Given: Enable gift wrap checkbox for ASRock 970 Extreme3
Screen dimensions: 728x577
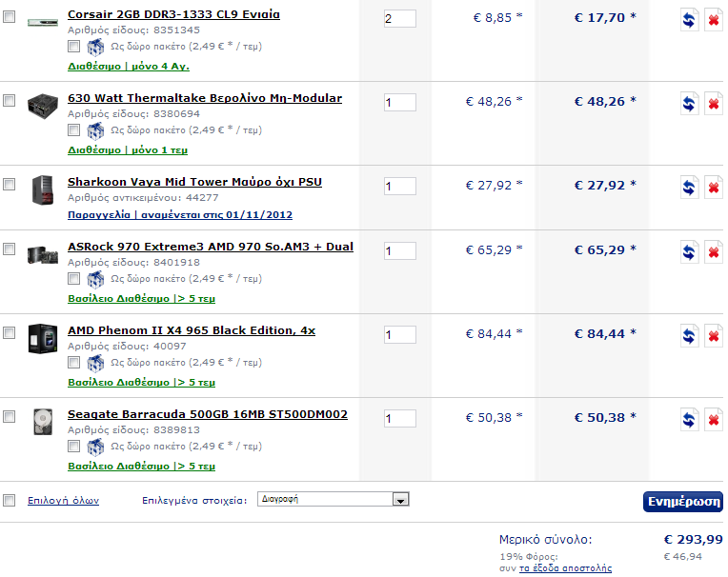Looking at the screenshot, I should (x=73, y=278).
